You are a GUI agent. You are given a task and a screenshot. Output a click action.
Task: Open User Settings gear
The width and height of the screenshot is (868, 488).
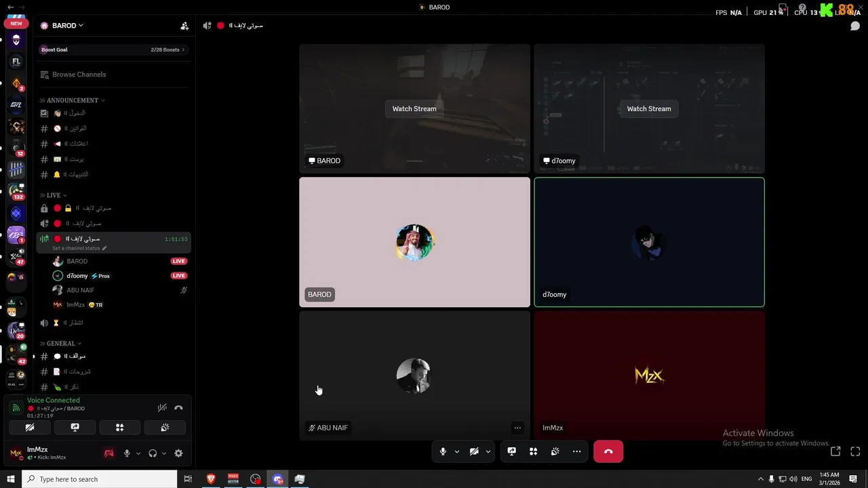[x=178, y=453]
